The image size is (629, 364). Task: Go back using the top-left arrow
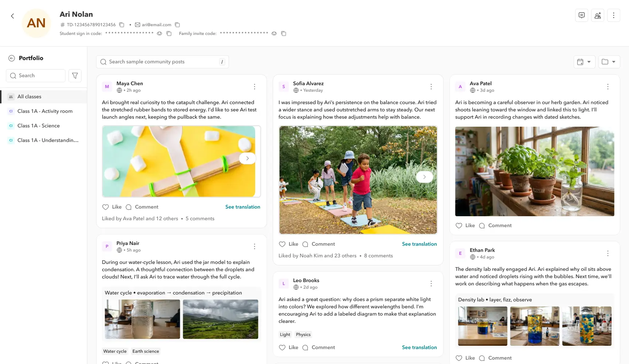coord(12,16)
